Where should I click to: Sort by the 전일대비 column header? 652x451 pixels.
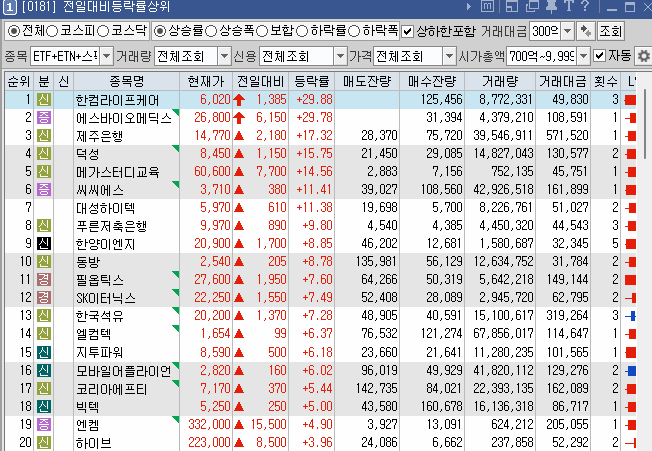260,81
